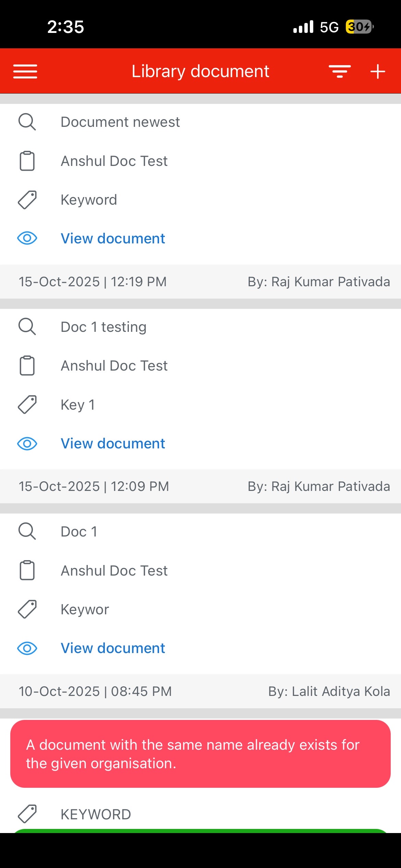The height and width of the screenshot is (868, 401).
Task: Tap search icon beside Doc 1 testing
Action: click(27, 327)
